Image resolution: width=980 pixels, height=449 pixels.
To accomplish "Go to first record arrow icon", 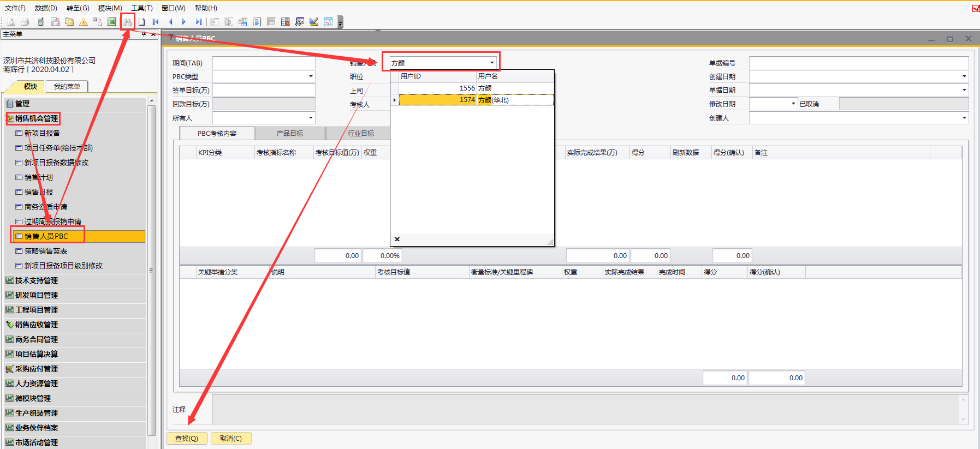I will tap(156, 22).
